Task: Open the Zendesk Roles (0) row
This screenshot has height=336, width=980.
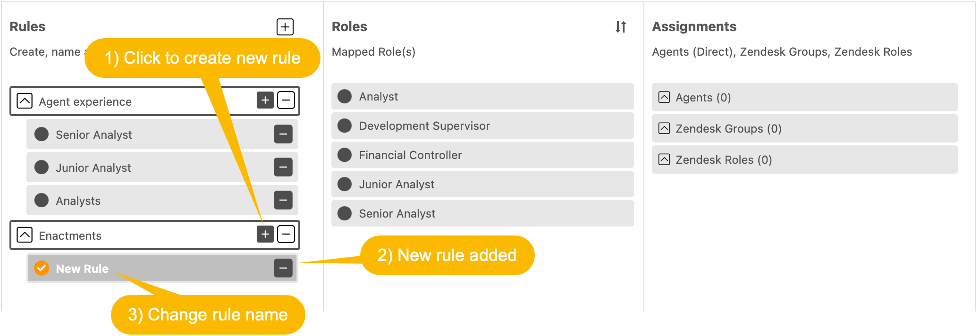Action: [x=804, y=160]
